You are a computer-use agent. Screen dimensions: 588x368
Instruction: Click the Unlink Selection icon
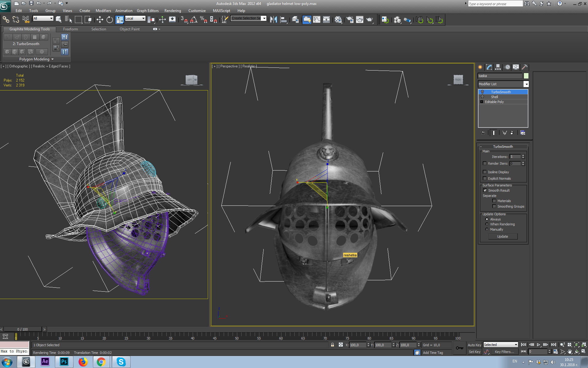(x=16, y=20)
